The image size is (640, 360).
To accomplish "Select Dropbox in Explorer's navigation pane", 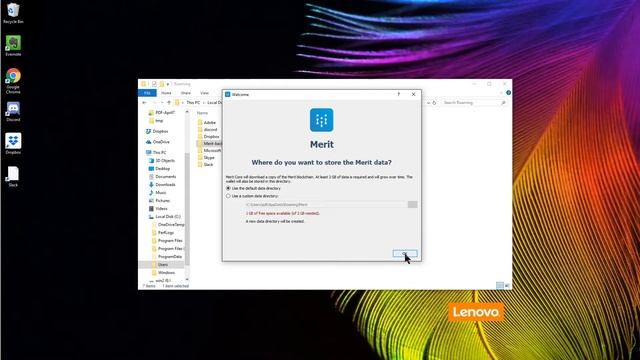I will (157, 131).
